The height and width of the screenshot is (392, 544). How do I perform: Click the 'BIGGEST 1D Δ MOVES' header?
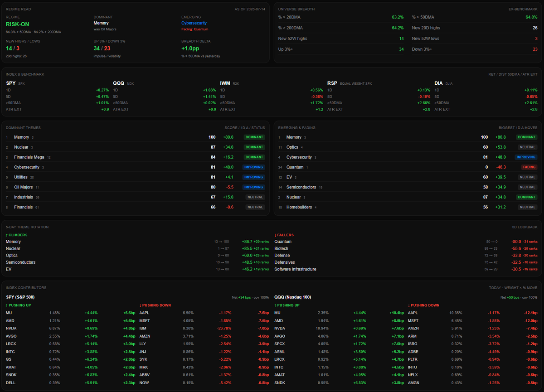pyautogui.click(x=518, y=128)
